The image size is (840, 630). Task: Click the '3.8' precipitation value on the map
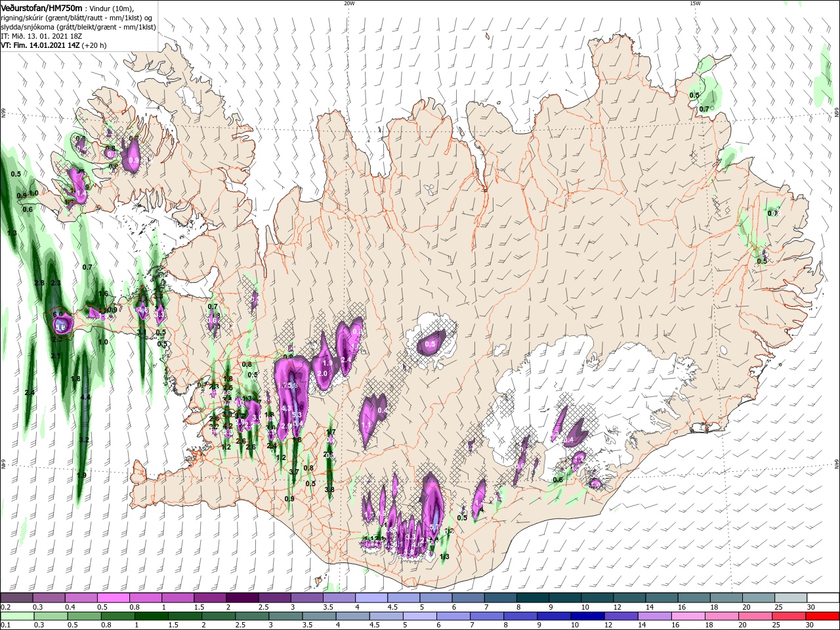[329, 490]
